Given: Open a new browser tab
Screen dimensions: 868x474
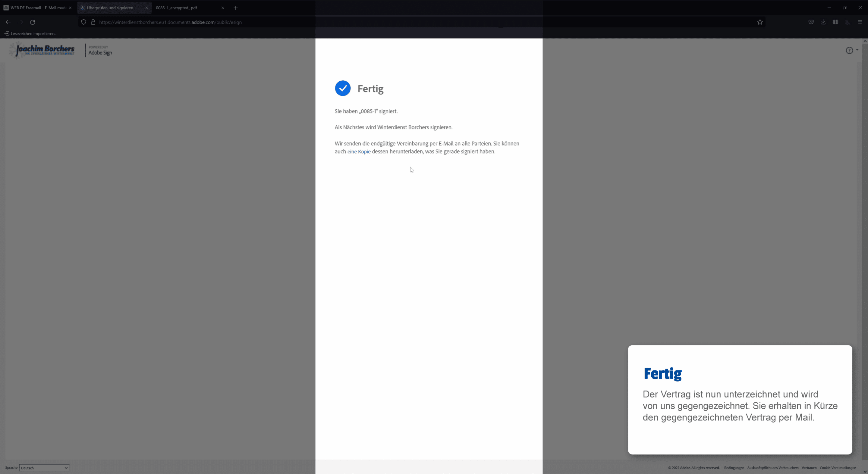Looking at the screenshot, I should click(x=235, y=8).
